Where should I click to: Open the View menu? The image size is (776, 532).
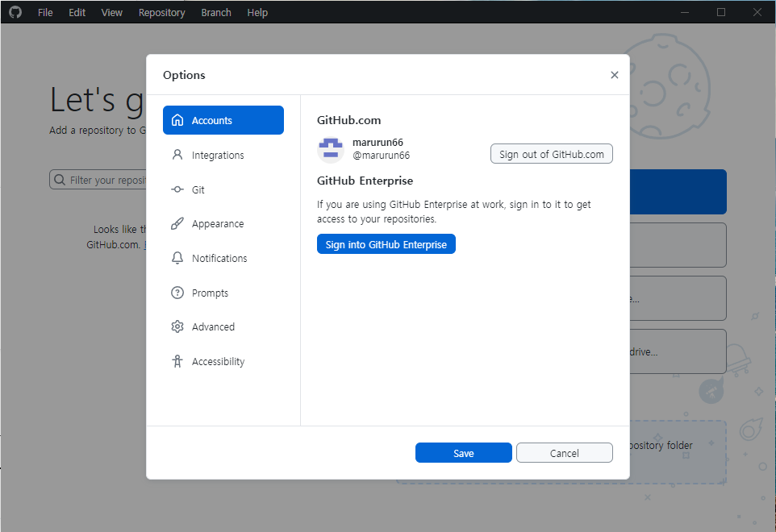point(112,12)
